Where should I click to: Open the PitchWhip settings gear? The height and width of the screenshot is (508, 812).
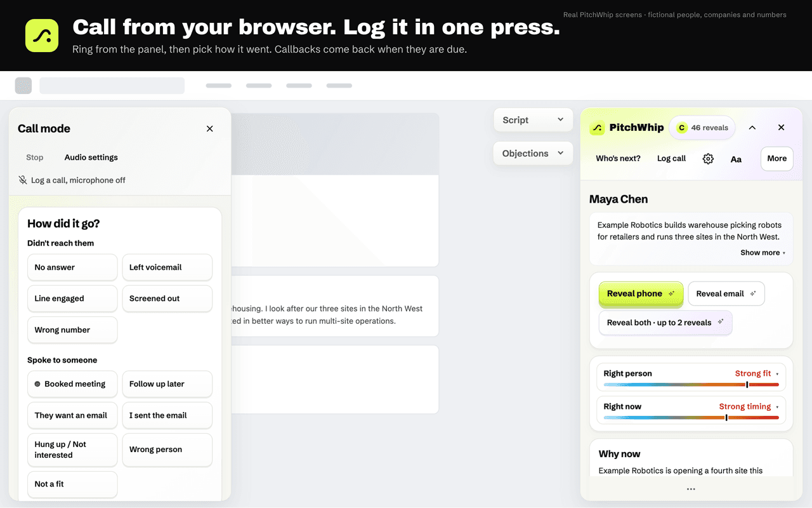tap(708, 159)
